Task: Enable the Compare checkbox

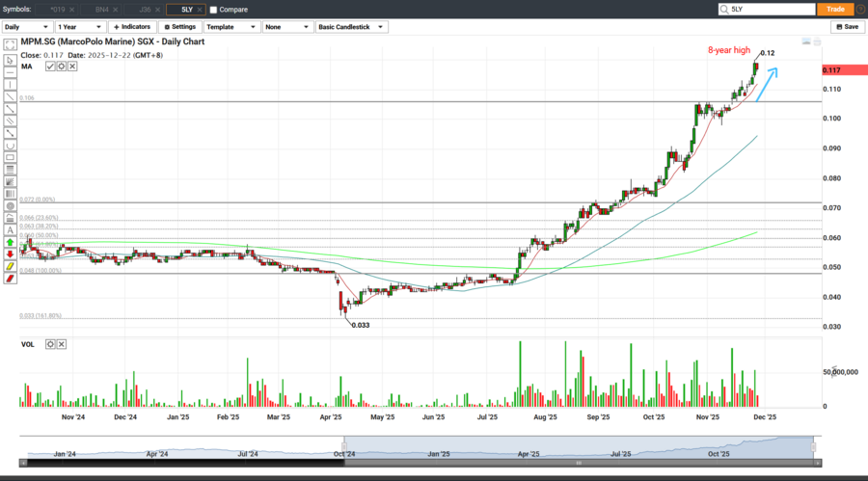Action: pos(213,10)
